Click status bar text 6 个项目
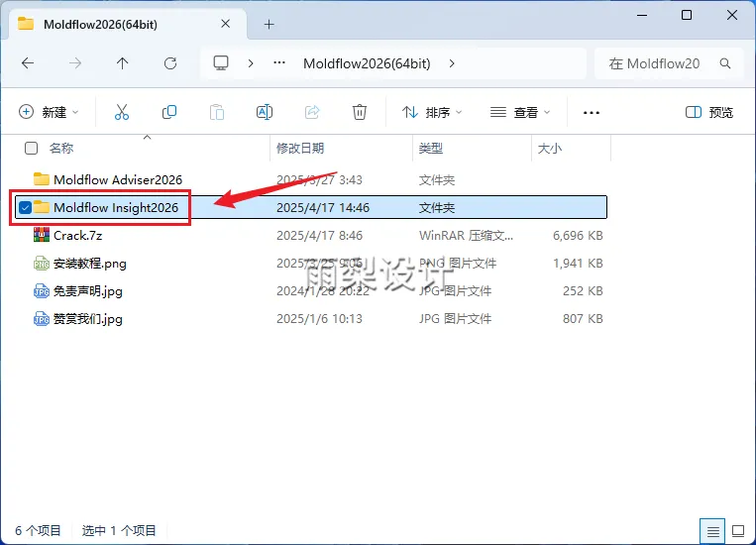The width and height of the screenshot is (756, 545). [38, 531]
